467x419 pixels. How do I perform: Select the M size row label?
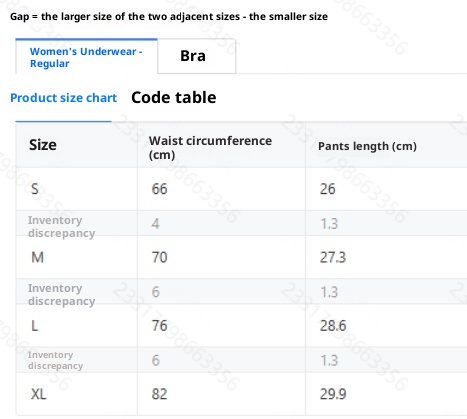(37, 257)
